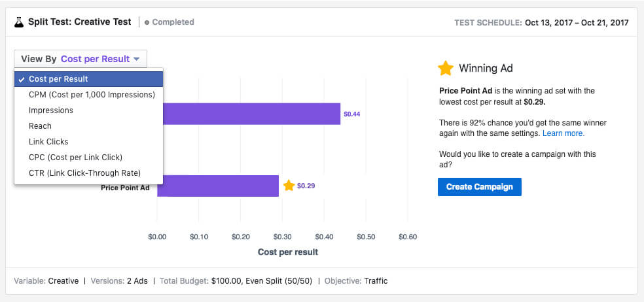Click the Price Point Ad label
The image size is (644, 302).
click(125, 188)
